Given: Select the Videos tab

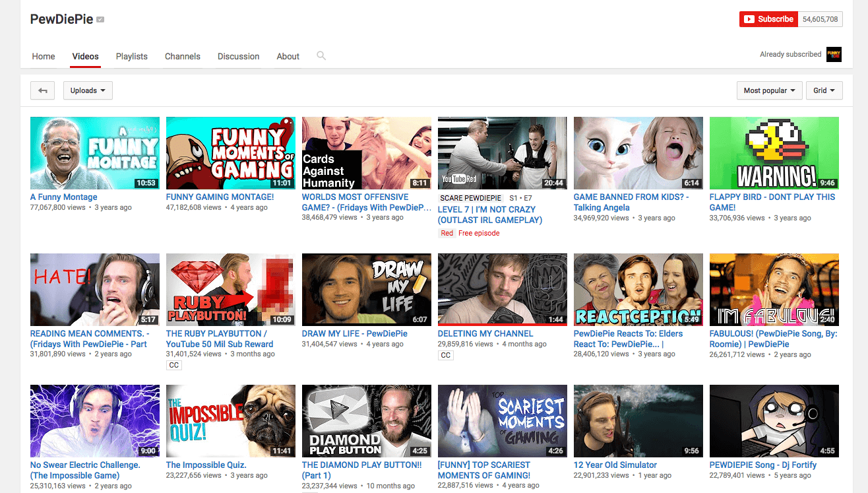Looking at the screenshot, I should tap(86, 56).
